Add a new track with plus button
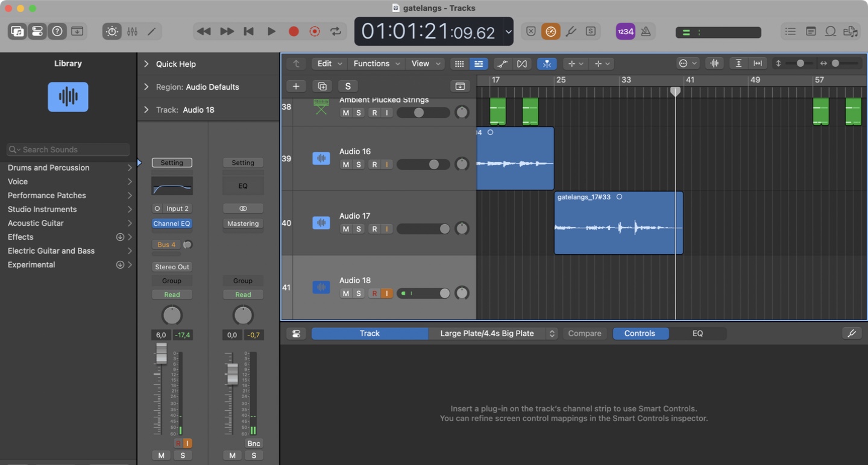Viewport: 868px width, 465px height. (x=296, y=86)
